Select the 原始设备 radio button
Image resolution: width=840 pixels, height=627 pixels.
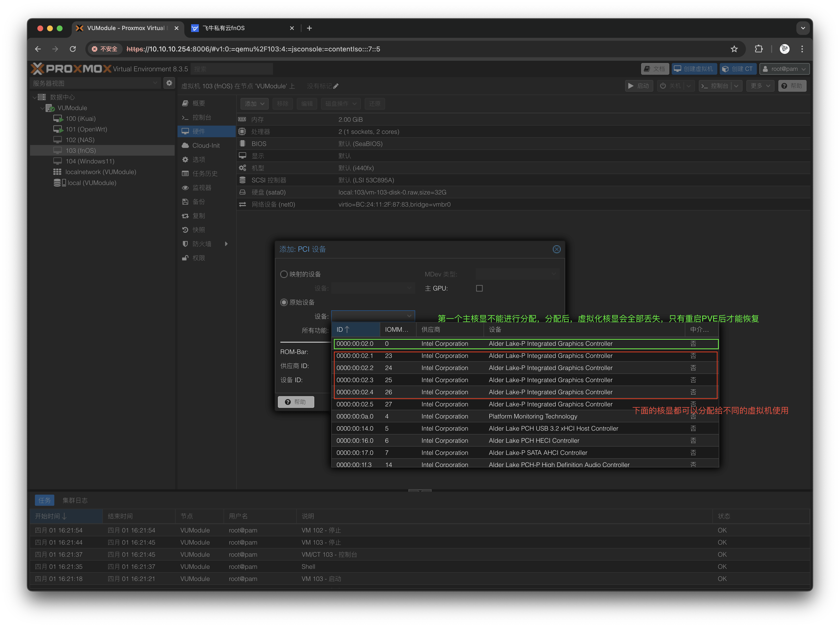click(x=284, y=302)
